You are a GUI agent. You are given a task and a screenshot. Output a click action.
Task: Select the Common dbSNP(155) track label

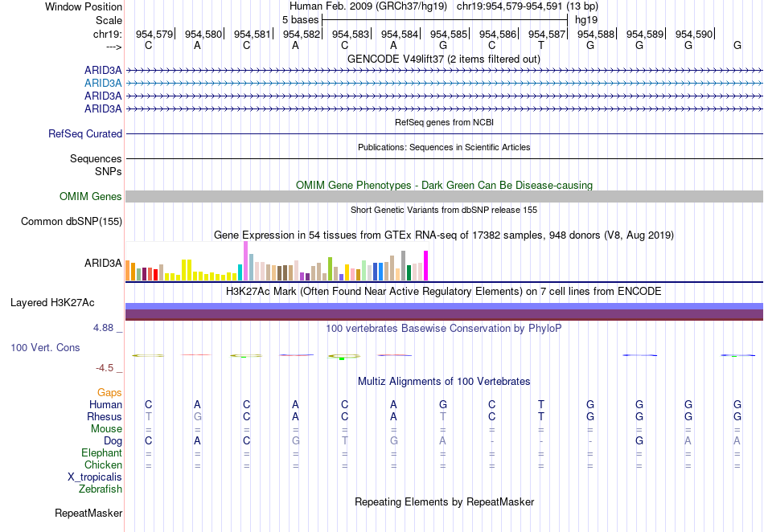point(72,222)
